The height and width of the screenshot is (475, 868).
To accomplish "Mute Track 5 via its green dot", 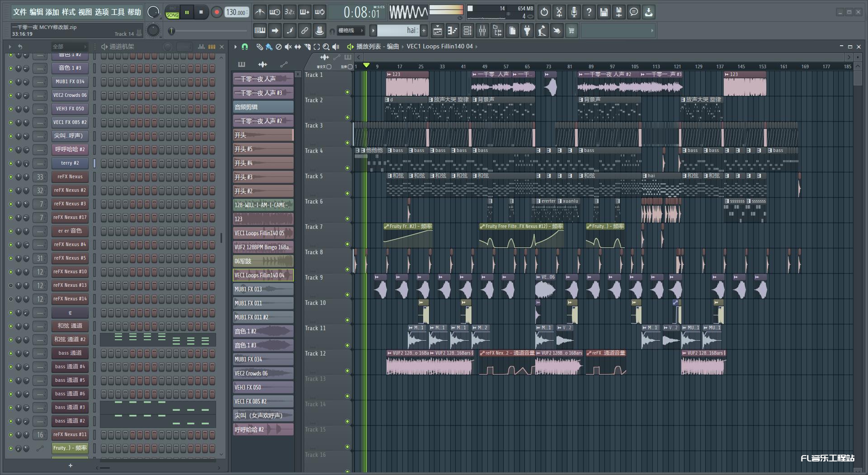I will point(347,194).
